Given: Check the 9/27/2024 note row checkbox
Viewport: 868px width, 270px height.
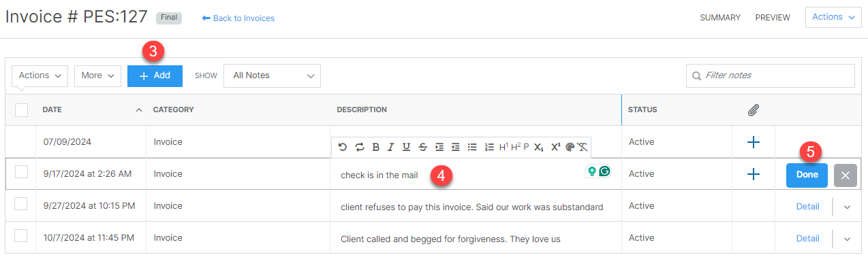Looking at the screenshot, I should 21,203.
